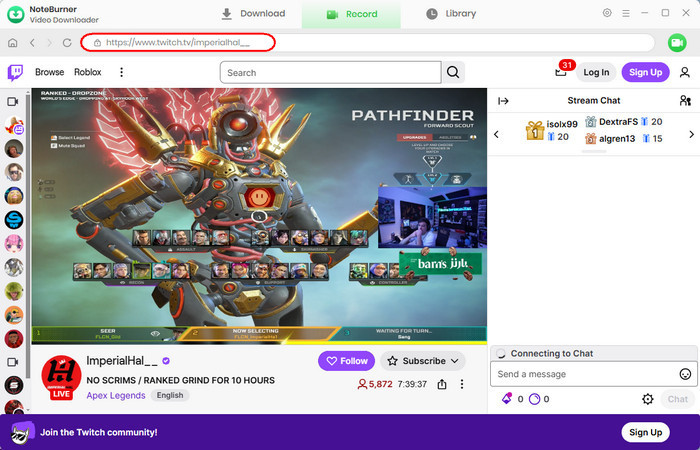Click the Twitch logo home icon
Viewport: 700px width, 450px height.
pos(15,72)
